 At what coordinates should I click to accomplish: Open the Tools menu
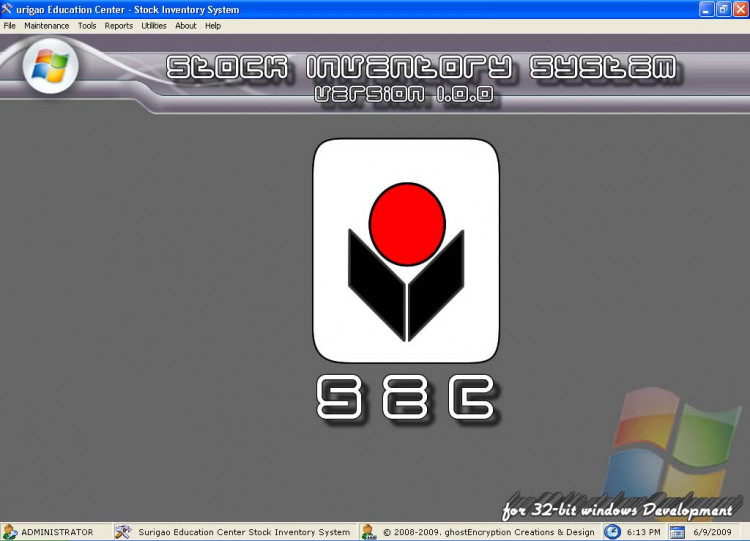87,26
